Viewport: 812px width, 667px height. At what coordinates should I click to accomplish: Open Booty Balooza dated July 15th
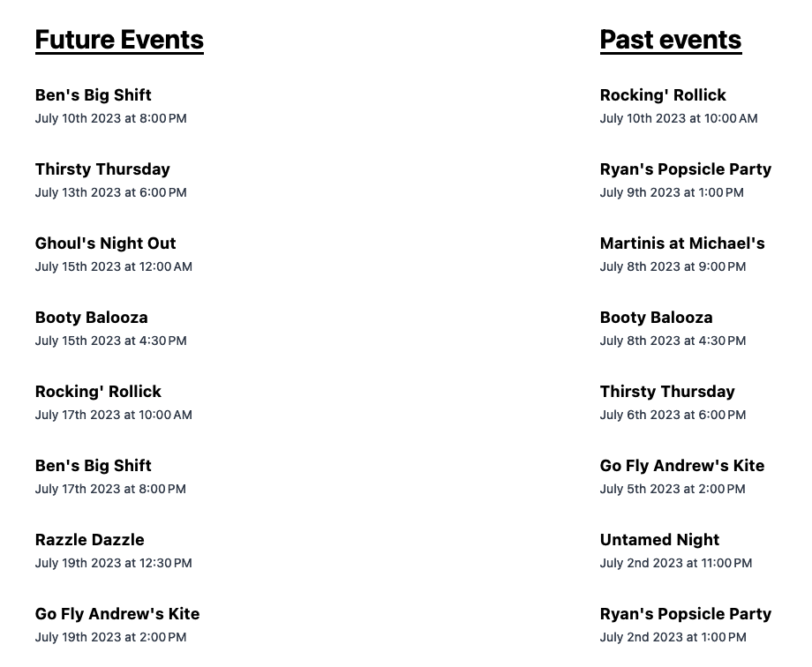91,318
